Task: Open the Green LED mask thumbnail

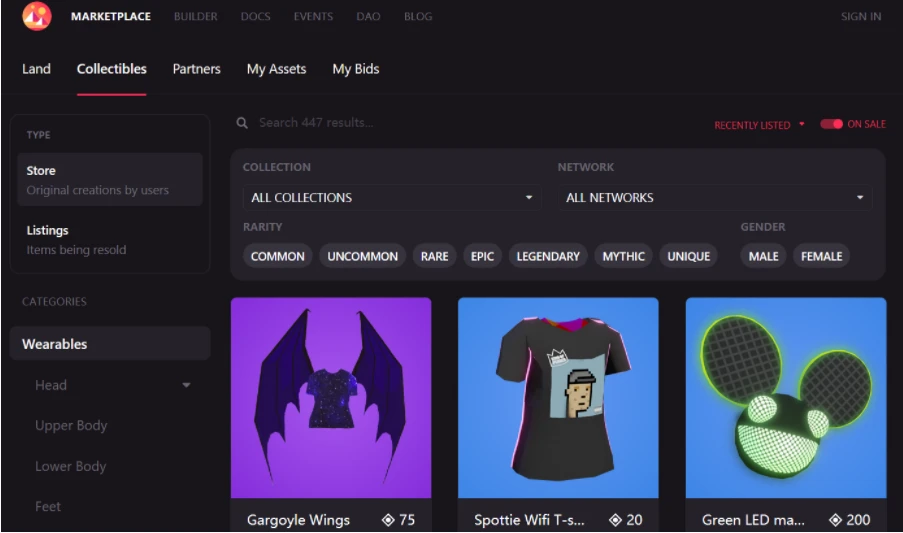Action: tap(786, 397)
